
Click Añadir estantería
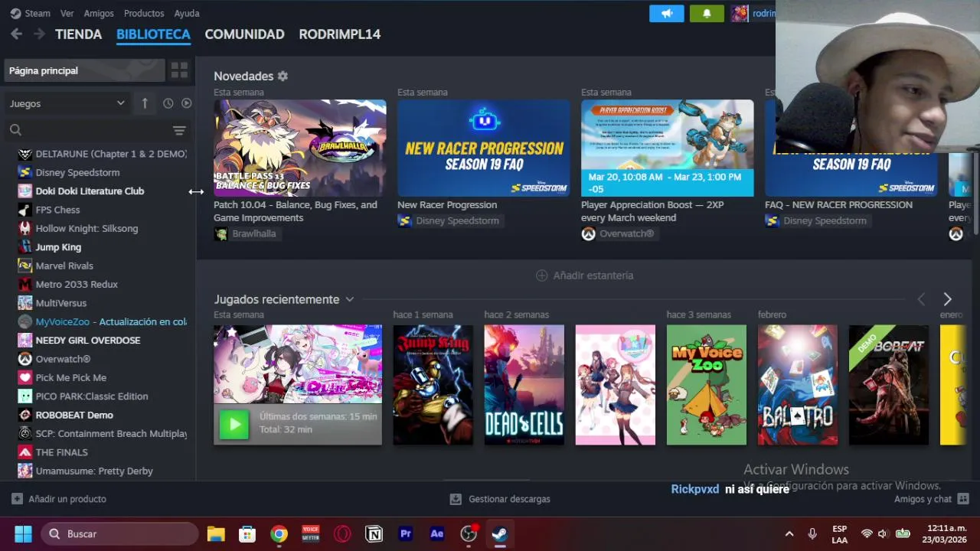click(584, 275)
